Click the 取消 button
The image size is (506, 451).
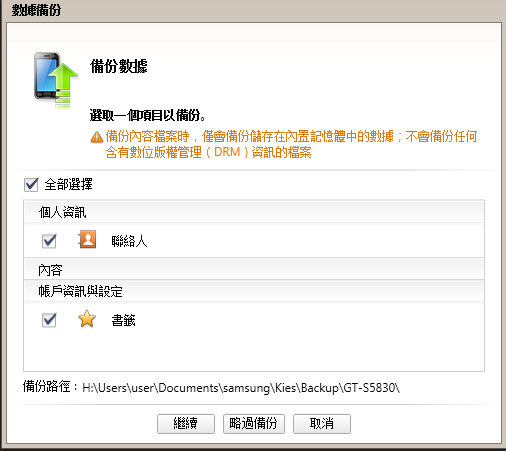click(x=322, y=424)
